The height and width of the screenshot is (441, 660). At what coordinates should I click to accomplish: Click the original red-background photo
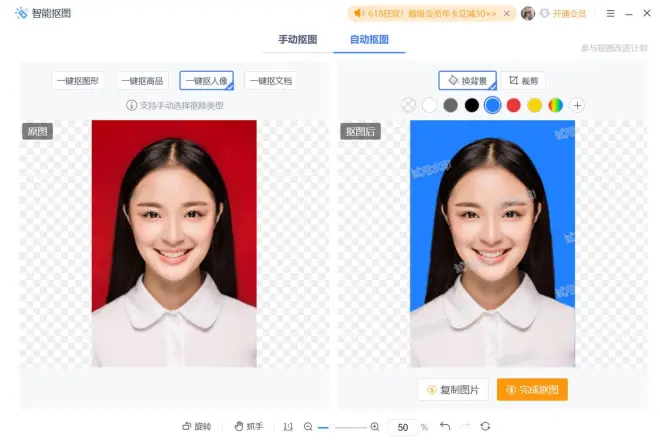[174, 244]
